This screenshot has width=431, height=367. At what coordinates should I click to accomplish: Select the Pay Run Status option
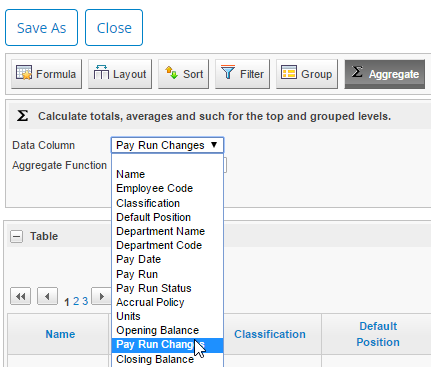click(x=167, y=288)
